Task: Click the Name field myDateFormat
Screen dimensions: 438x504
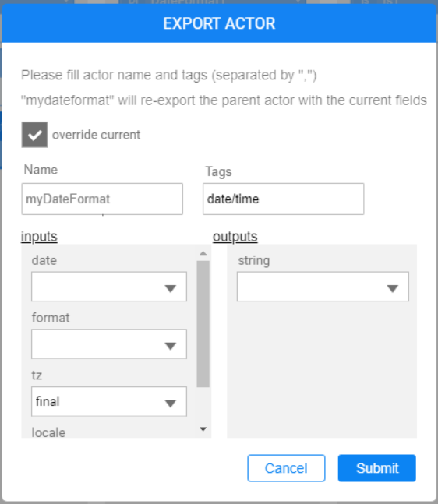Action: [102, 199]
